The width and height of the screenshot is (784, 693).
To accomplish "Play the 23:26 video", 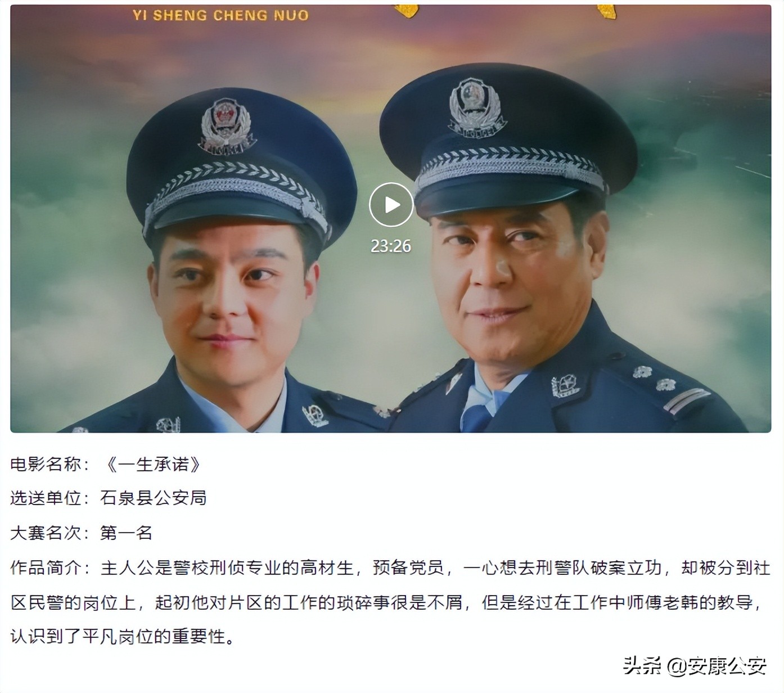I will click(391, 205).
